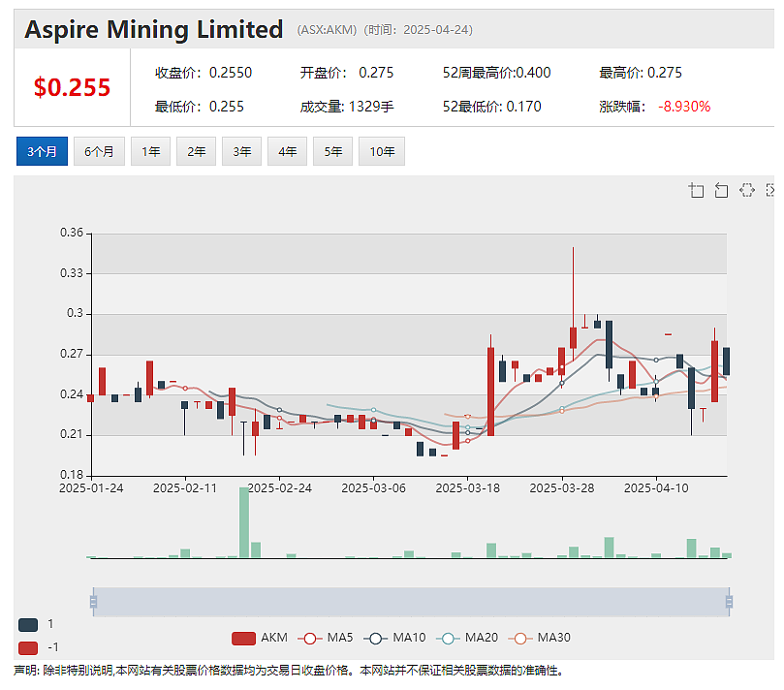Click the 收盘价: 0.2550 value

click(204, 73)
